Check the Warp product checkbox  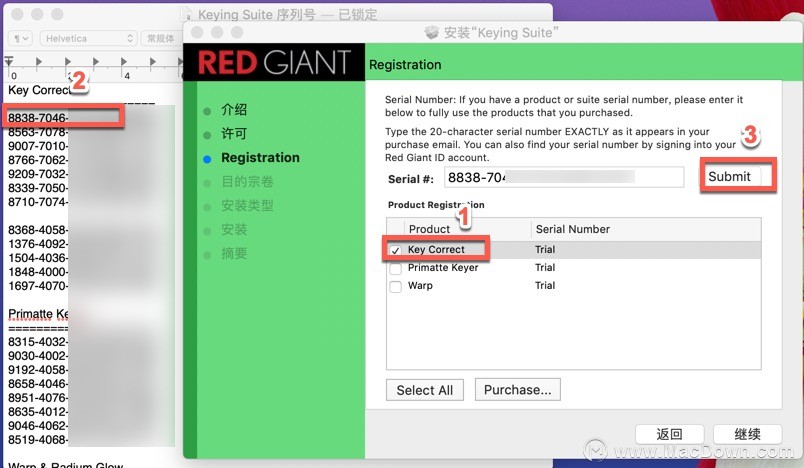point(395,287)
